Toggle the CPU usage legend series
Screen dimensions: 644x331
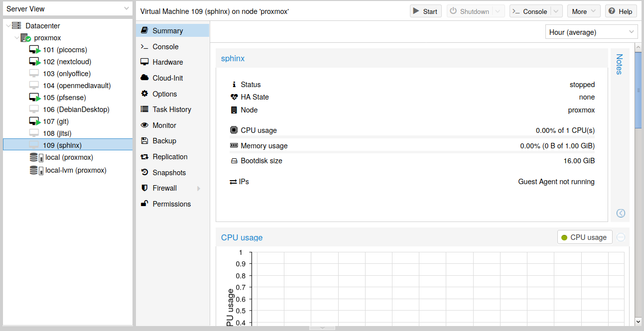584,237
